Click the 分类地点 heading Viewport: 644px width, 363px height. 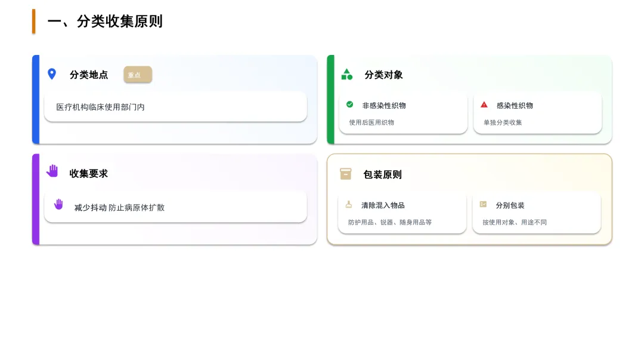pyautogui.click(x=89, y=75)
